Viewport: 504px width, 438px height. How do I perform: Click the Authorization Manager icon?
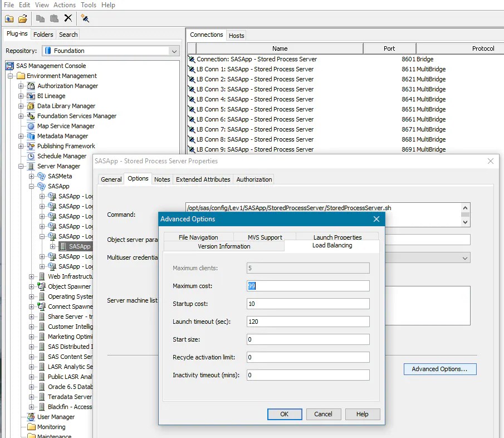[31, 86]
